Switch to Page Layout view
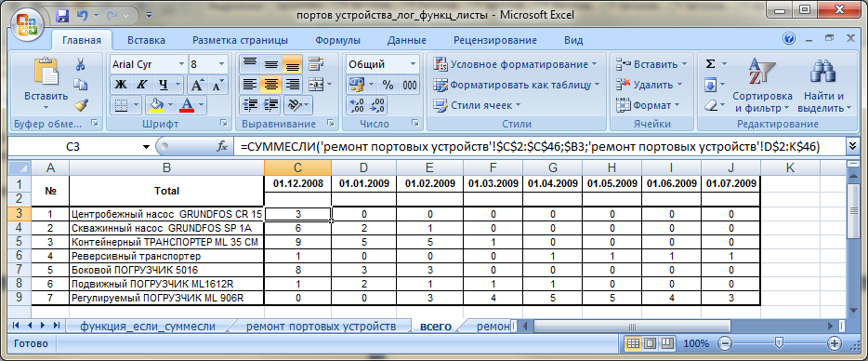This screenshot has height=361, width=868. point(650,344)
